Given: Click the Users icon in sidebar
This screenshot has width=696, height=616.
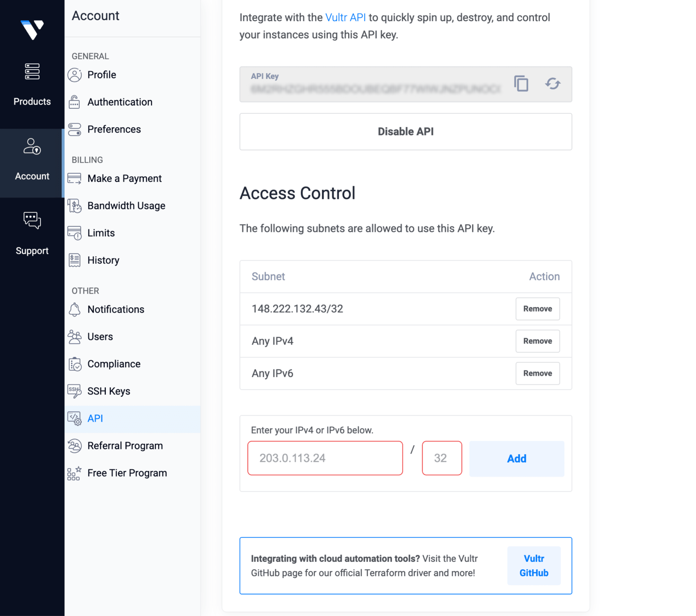Looking at the screenshot, I should click(75, 337).
